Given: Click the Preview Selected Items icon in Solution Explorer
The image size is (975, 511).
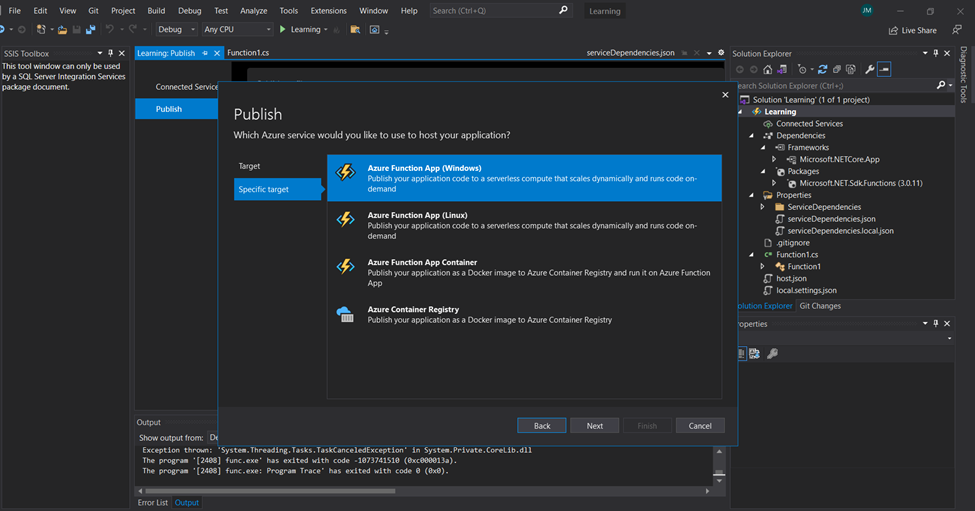Looking at the screenshot, I should (884, 70).
